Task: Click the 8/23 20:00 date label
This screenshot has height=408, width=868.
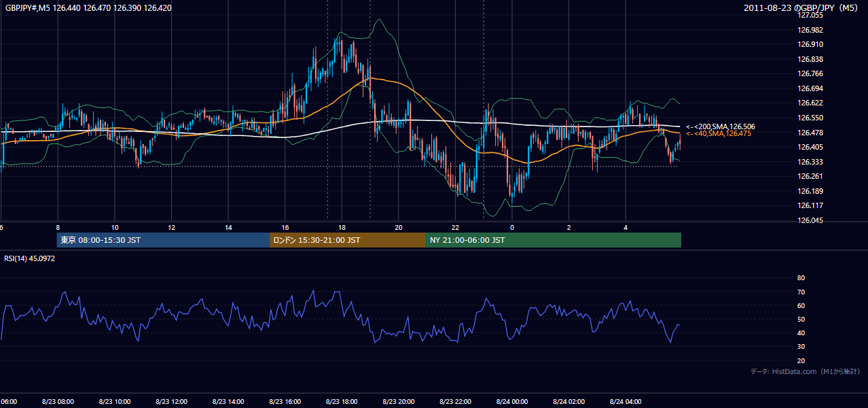Action: point(398,402)
